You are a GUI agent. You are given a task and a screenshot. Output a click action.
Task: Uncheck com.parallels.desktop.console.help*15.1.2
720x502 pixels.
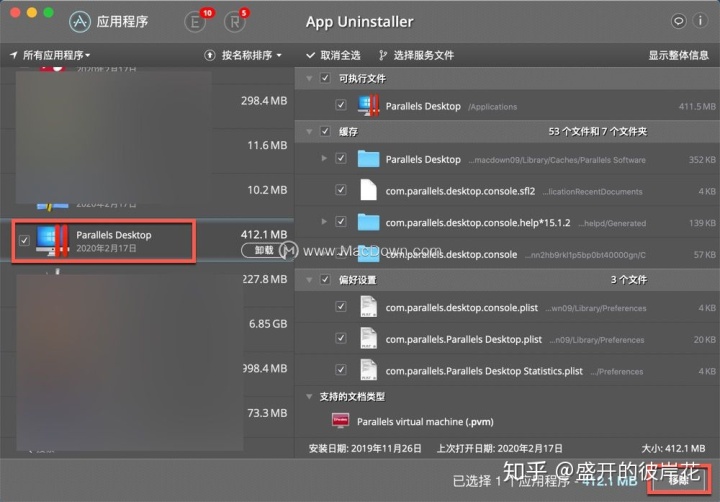point(341,221)
